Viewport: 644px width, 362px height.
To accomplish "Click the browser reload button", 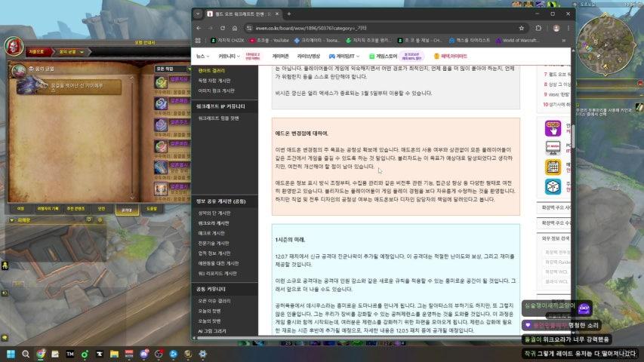I will click(220, 28).
